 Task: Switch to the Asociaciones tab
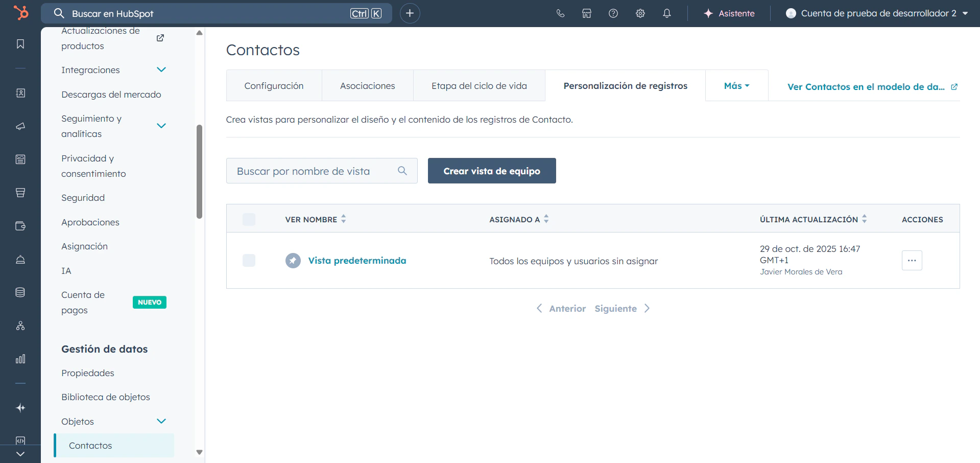tap(367, 85)
